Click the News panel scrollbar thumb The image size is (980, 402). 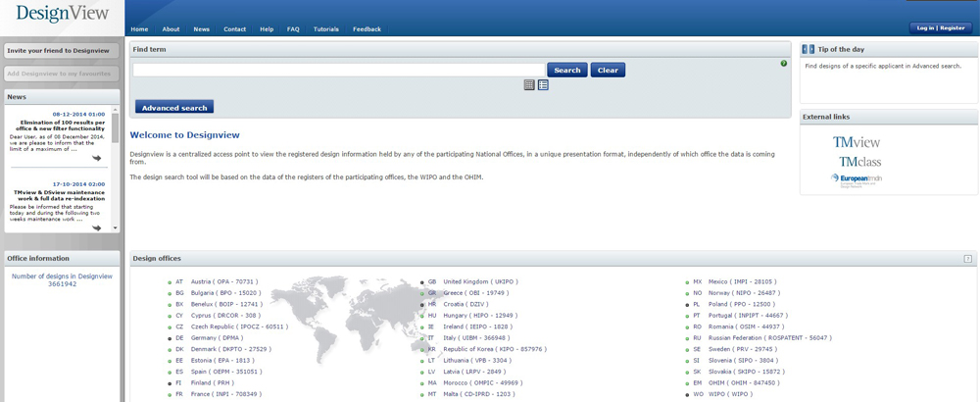[x=115, y=128]
